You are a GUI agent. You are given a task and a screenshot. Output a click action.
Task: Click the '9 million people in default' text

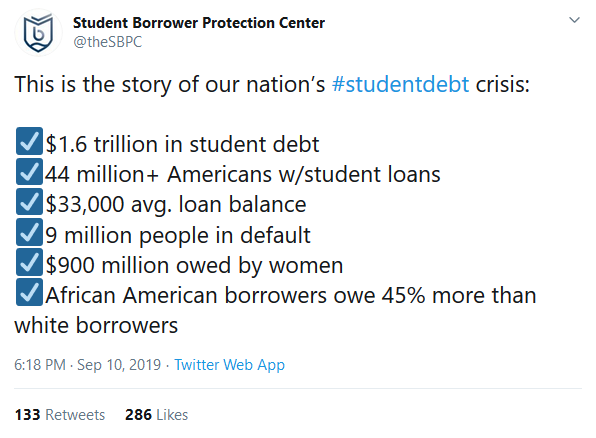pyautogui.click(x=178, y=235)
